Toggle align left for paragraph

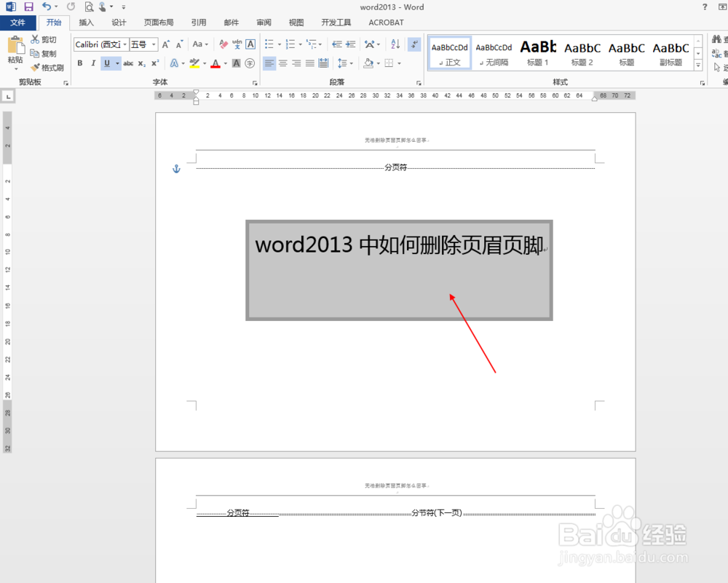(x=269, y=63)
